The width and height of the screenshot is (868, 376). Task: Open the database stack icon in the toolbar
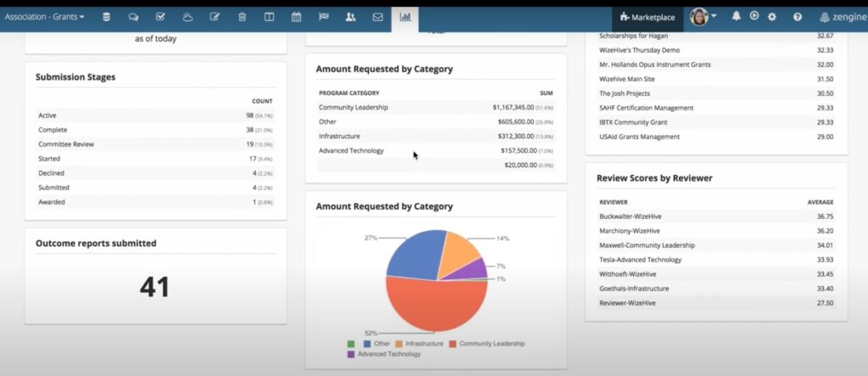coord(106,17)
